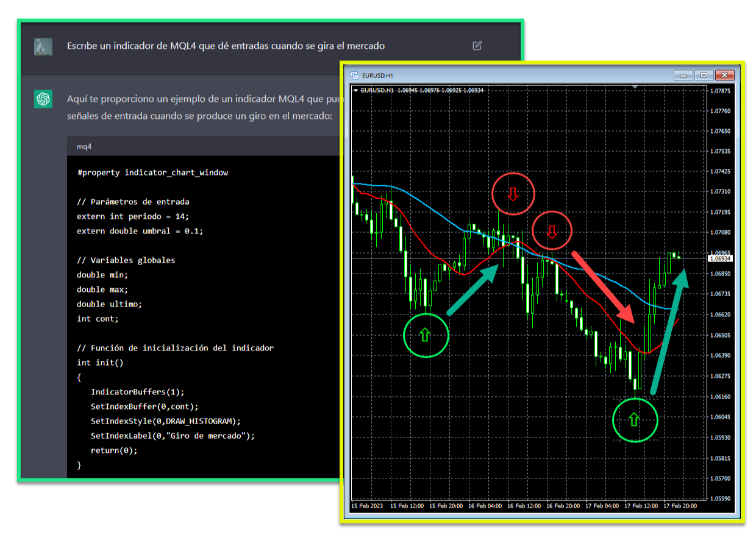Click code line 'return(0);'
This screenshot has width=756, height=543.
coord(114,450)
